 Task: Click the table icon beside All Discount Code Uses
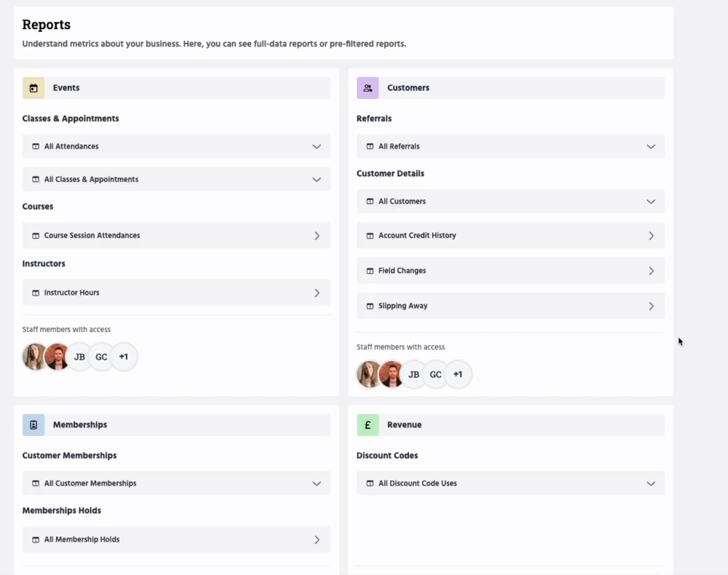pos(370,483)
